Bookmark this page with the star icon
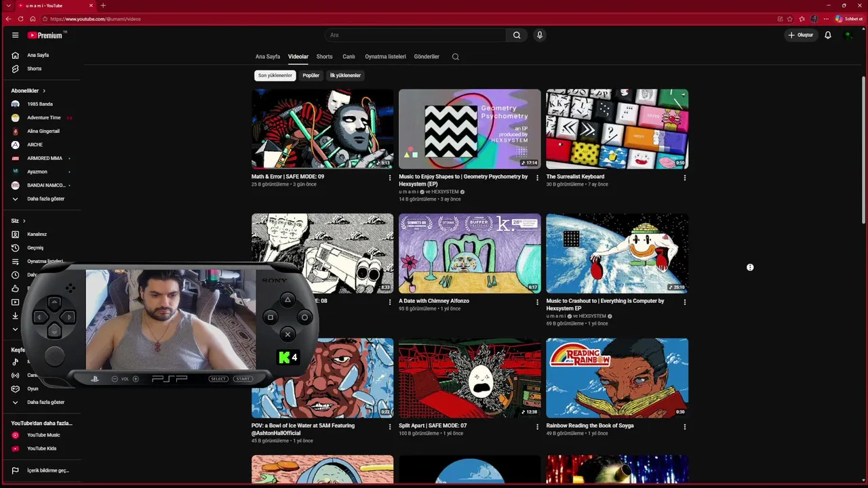868x488 pixels. 790,19
